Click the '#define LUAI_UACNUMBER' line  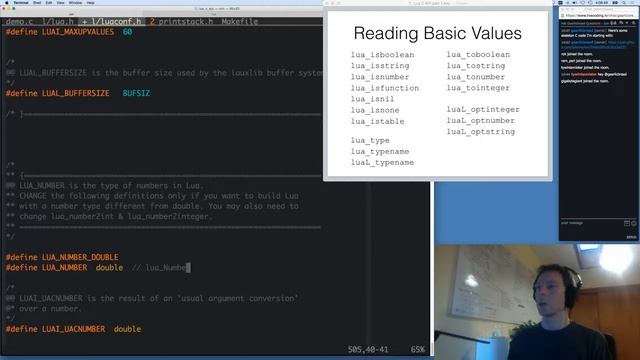[x=73, y=329]
